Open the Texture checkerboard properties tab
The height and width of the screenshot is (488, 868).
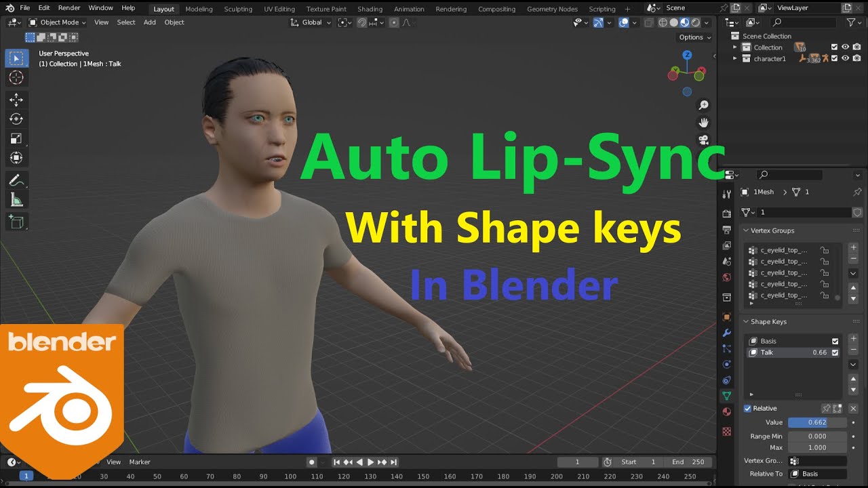(x=727, y=431)
